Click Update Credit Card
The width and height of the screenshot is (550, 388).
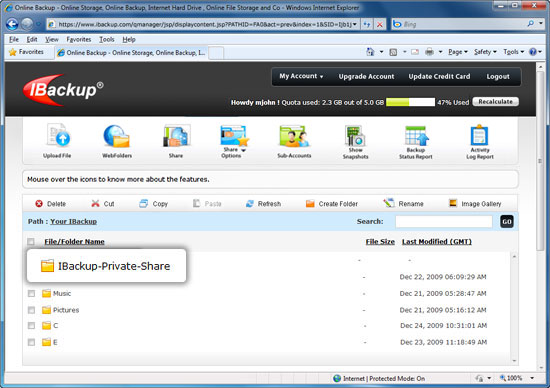click(x=439, y=76)
